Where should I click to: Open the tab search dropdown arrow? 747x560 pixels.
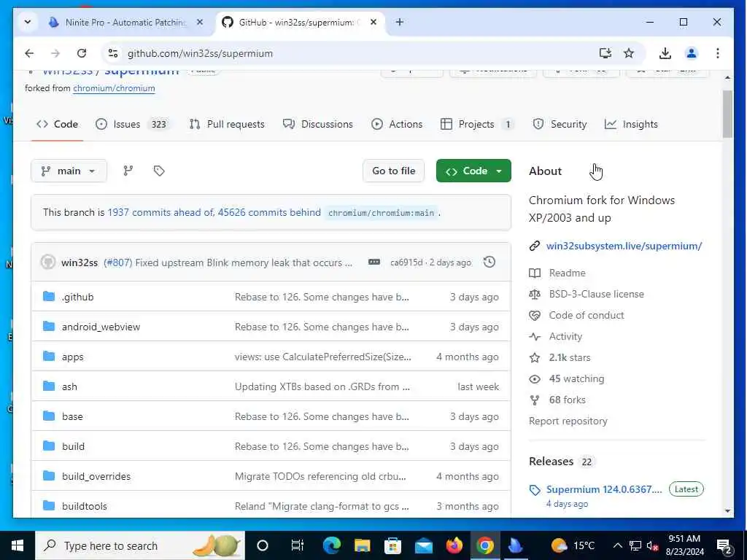28,22
